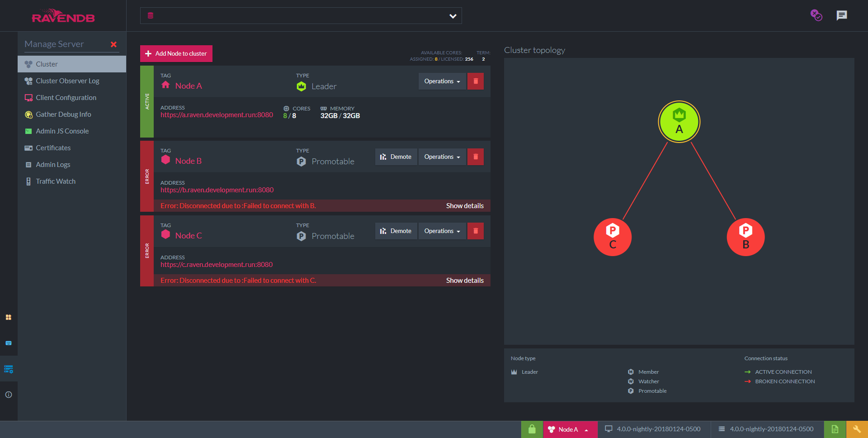This screenshot has width=868, height=438.
Task: Click the orange wrench icon in footer
Action: pyautogui.click(x=857, y=429)
